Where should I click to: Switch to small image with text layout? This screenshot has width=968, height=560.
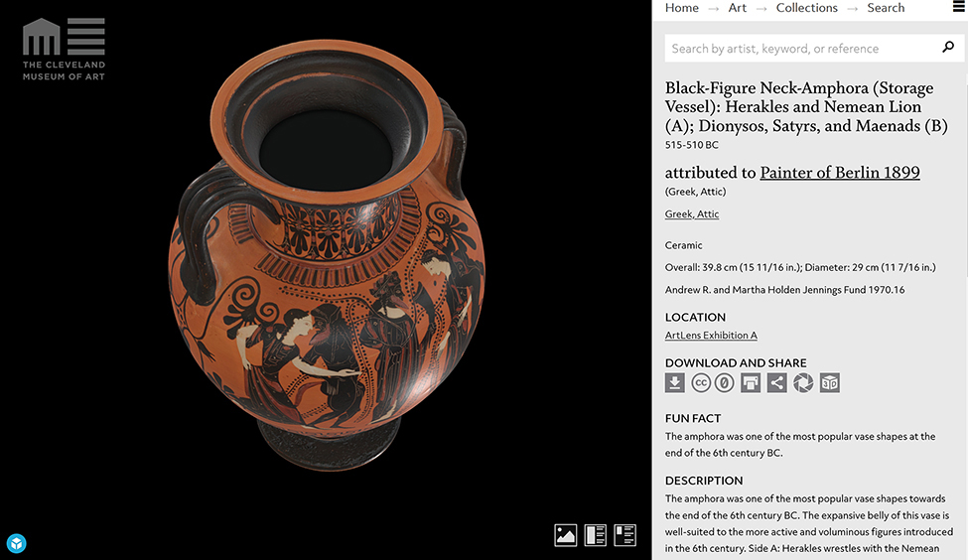pyautogui.click(x=625, y=535)
